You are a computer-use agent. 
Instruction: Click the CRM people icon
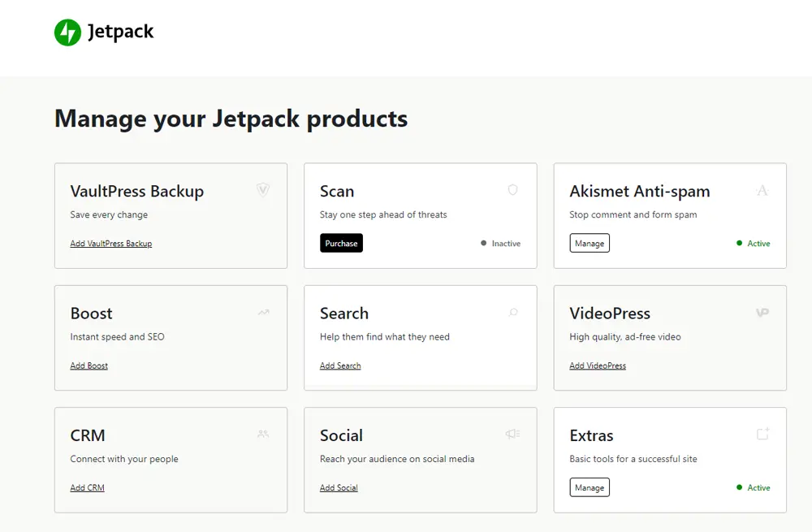263,434
